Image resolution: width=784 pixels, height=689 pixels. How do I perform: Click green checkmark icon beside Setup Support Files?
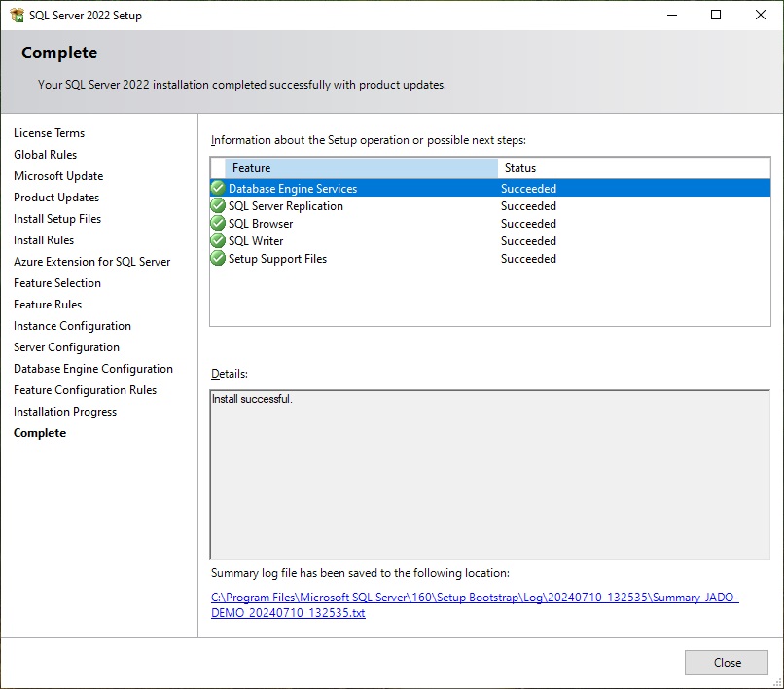pos(218,258)
